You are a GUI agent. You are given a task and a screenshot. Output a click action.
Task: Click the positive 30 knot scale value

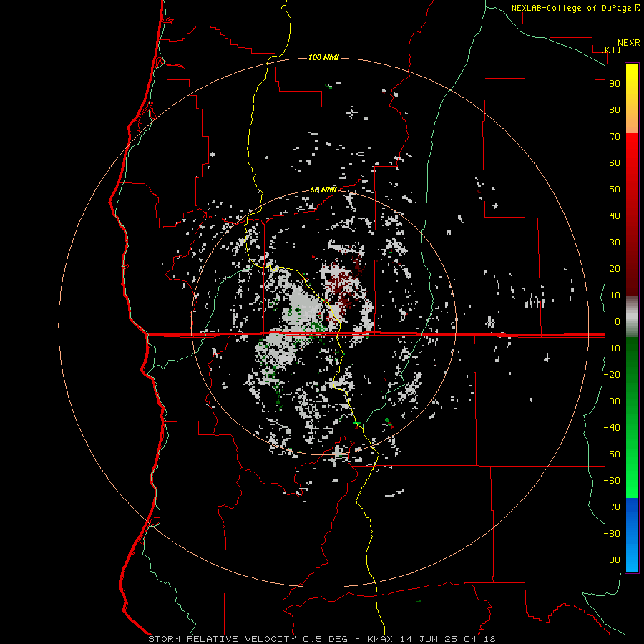615,243
